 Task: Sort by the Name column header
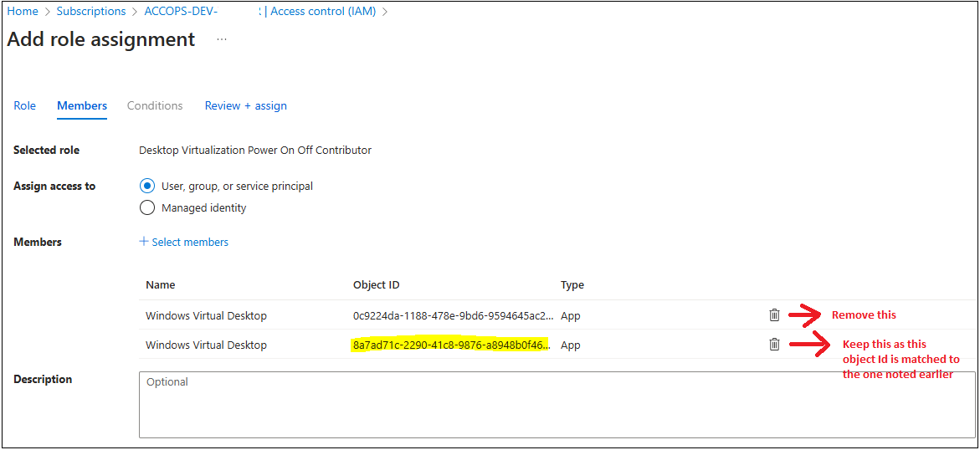(x=161, y=285)
